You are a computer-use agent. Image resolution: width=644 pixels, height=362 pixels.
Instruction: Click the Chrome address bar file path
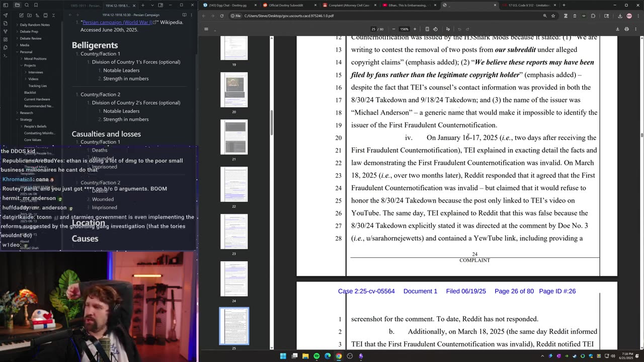tap(289, 16)
